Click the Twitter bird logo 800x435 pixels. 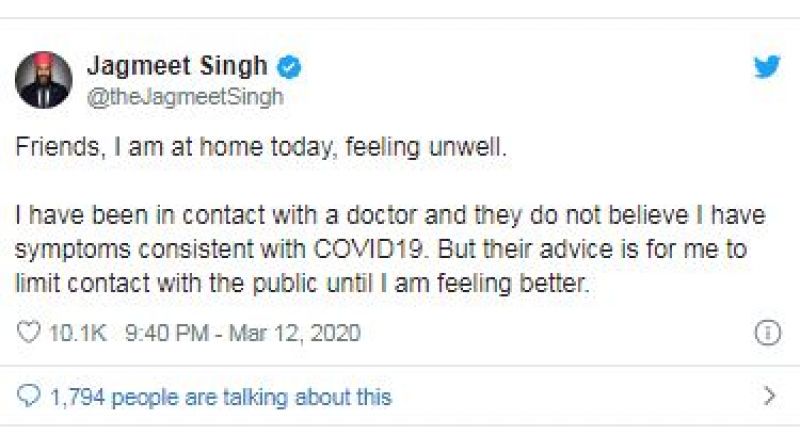tap(767, 68)
